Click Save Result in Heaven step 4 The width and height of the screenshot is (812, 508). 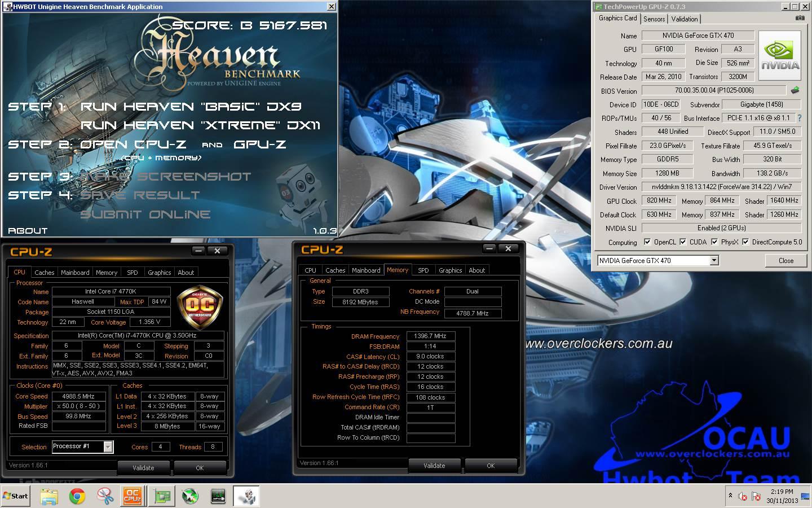(140, 195)
